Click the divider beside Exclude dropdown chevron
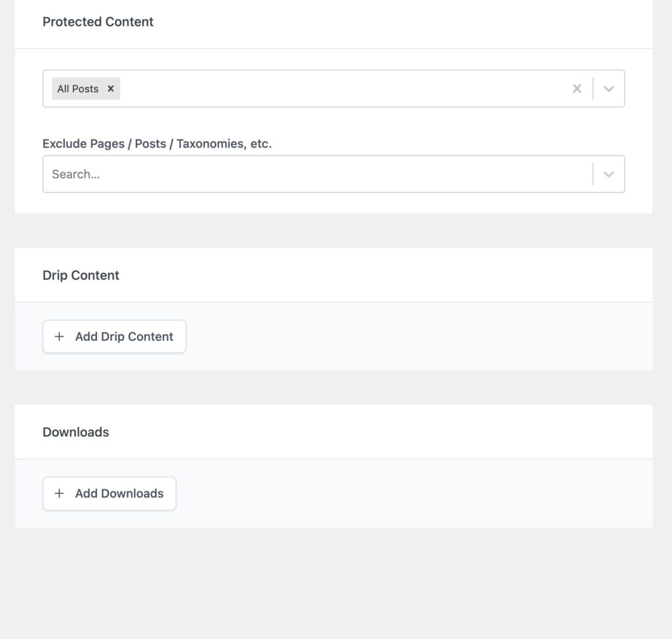Viewport: 672px width, 639px height. point(593,174)
